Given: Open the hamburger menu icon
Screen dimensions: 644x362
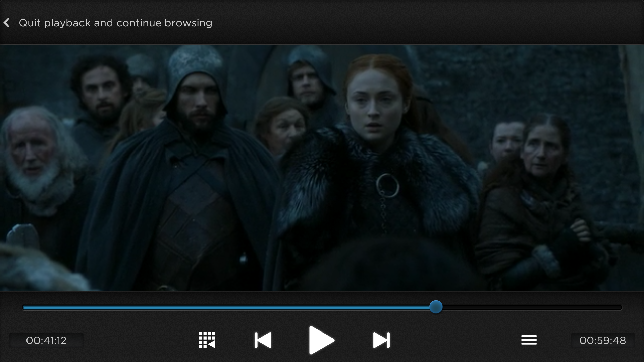Looking at the screenshot, I should point(529,340).
